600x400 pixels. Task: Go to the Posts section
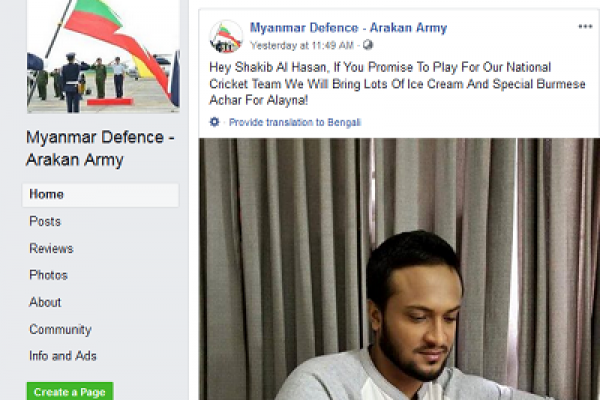[45, 222]
